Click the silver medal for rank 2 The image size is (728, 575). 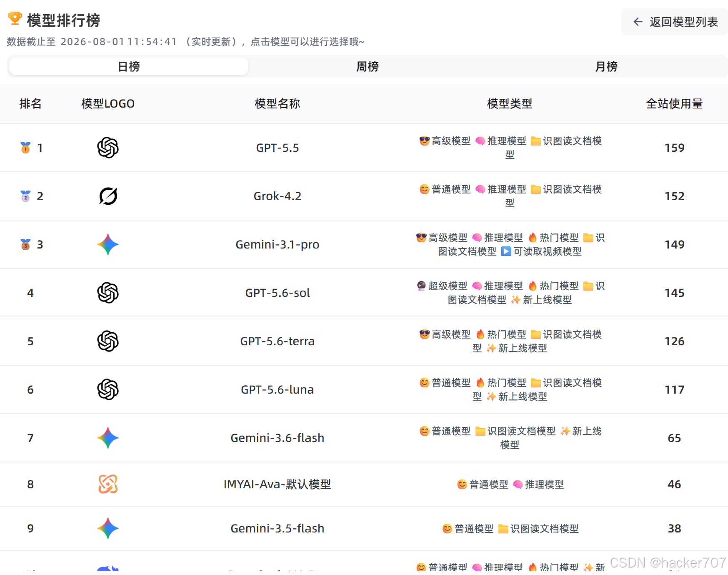(26, 196)
